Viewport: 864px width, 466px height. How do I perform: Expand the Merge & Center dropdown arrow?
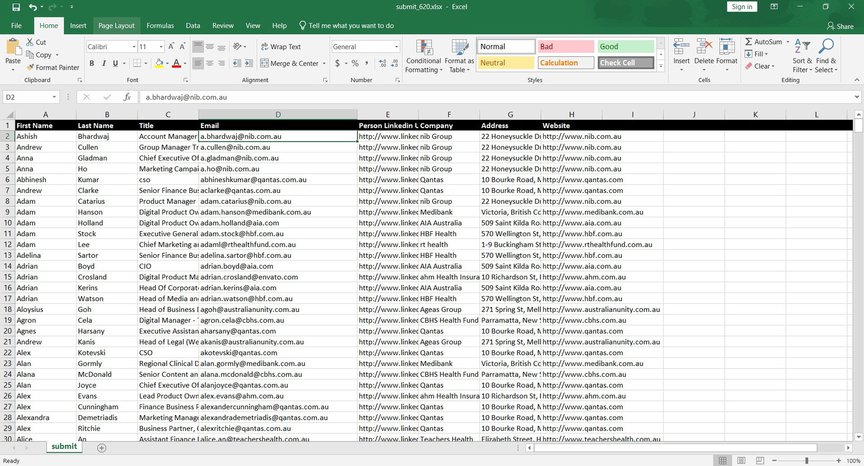point(323,63)
